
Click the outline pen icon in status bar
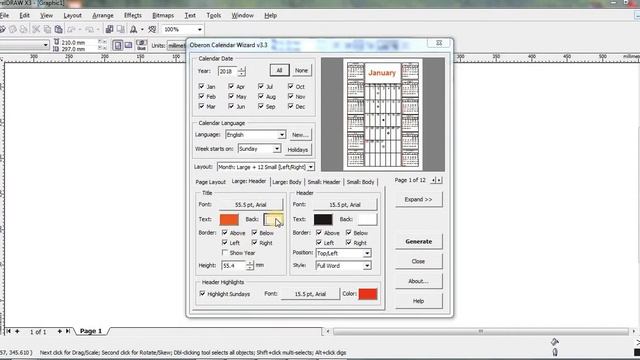point(555,352)
